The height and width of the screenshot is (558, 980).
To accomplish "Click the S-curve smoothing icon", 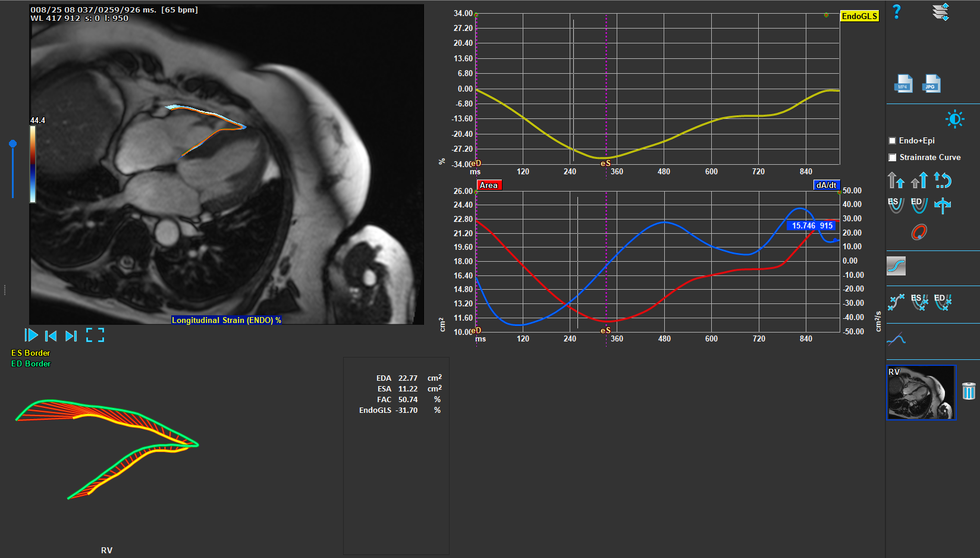I will point(896,266).
